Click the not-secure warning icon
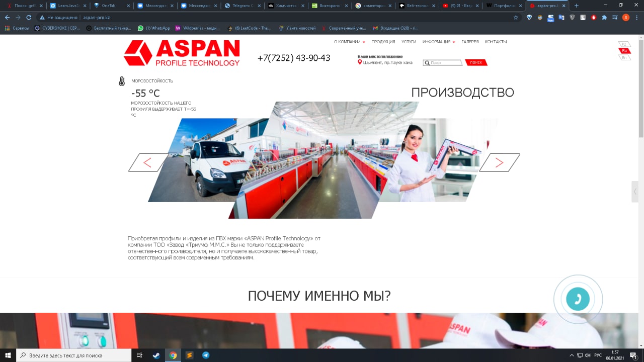This screenshot has height=362, width=644. click(43, 17)
